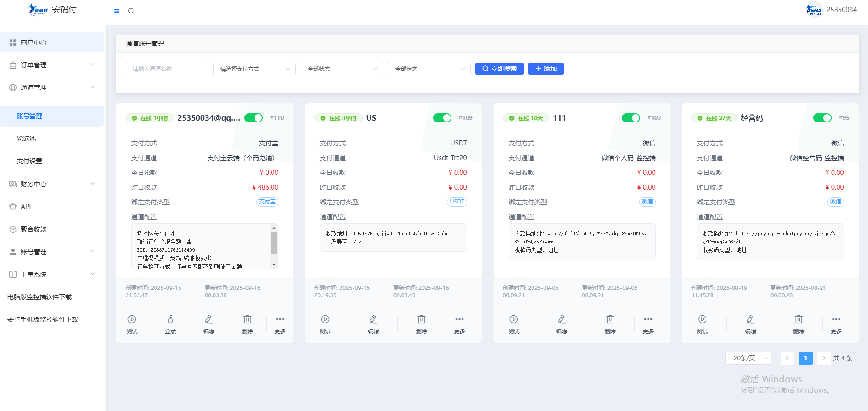
Task: Open more options on US card
Action: 459,324
